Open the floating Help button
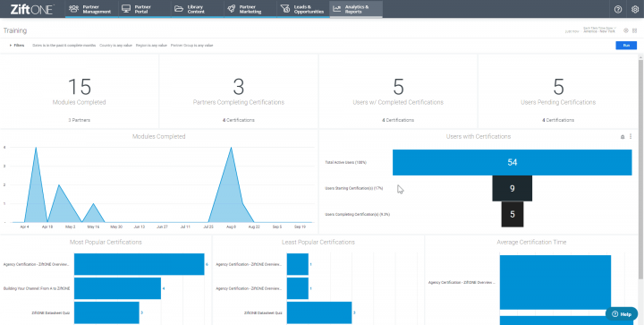644x325 pixels. tap(621, 314)
